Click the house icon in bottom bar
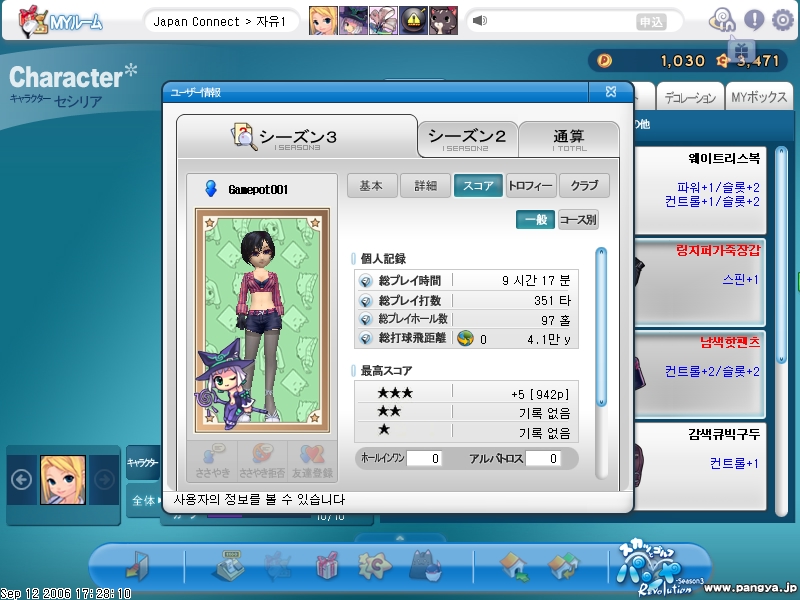 click(513, 566)
